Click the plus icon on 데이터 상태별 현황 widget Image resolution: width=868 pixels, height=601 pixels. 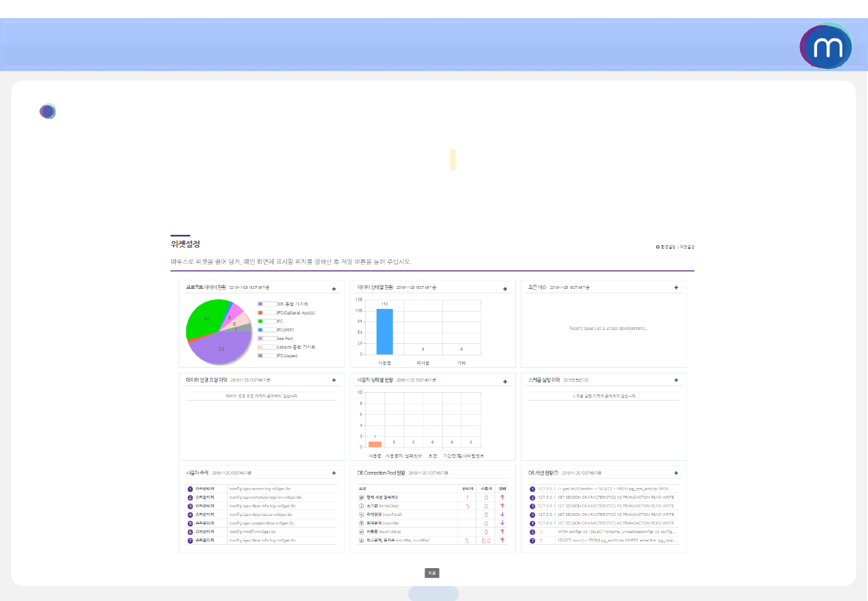tap(505, 289)
